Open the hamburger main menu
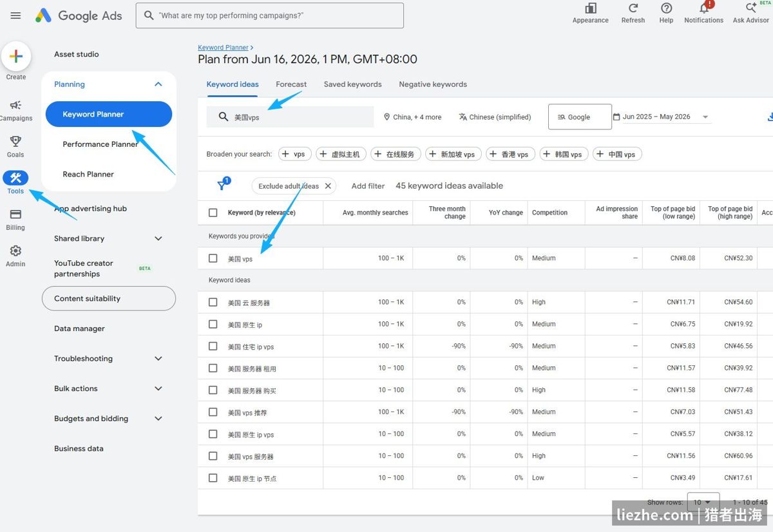 16,15
